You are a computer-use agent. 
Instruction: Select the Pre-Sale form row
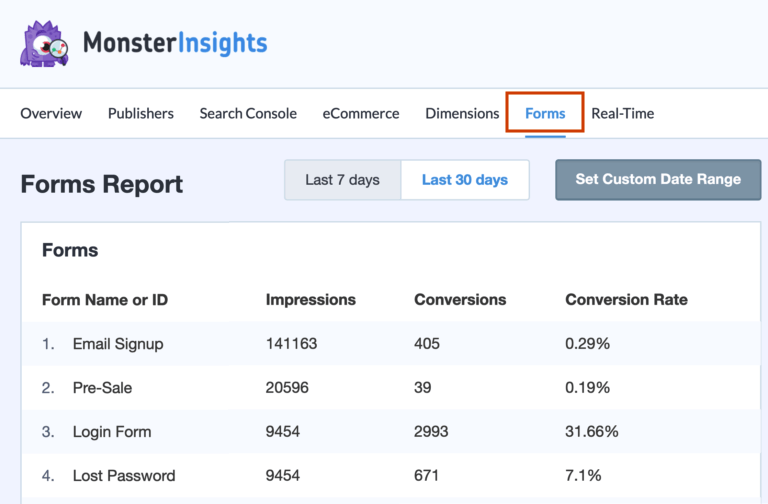103,387
